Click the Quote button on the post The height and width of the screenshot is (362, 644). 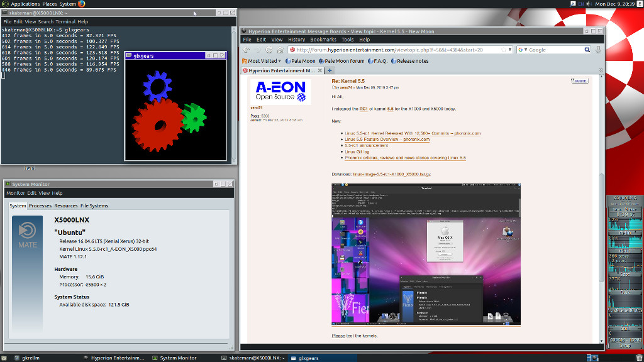[579, 81]
